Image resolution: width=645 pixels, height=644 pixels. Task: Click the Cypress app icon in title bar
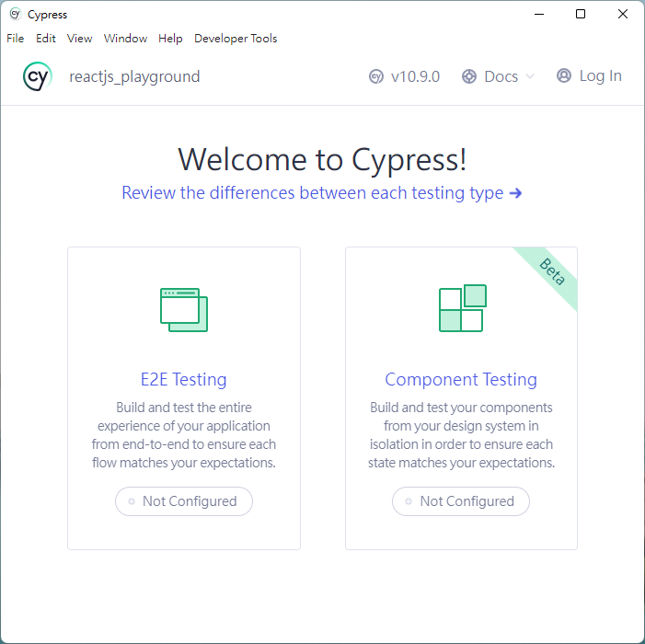(x=15, y=15)
